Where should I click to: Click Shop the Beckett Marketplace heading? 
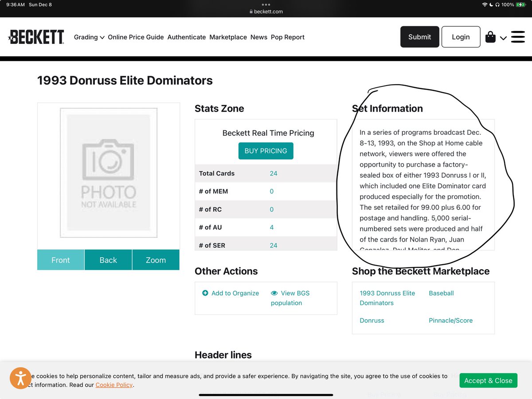[421, 271]
